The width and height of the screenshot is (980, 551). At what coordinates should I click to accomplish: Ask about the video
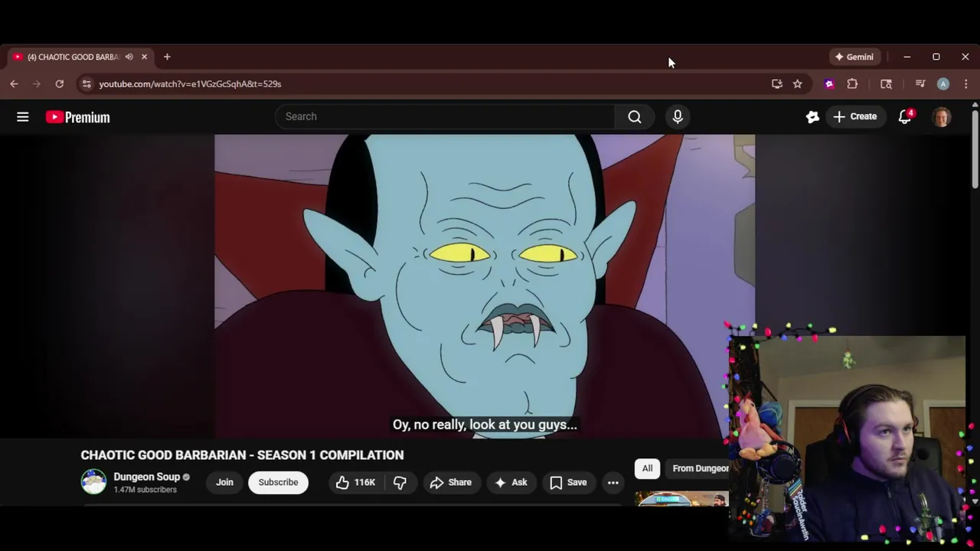511,482
